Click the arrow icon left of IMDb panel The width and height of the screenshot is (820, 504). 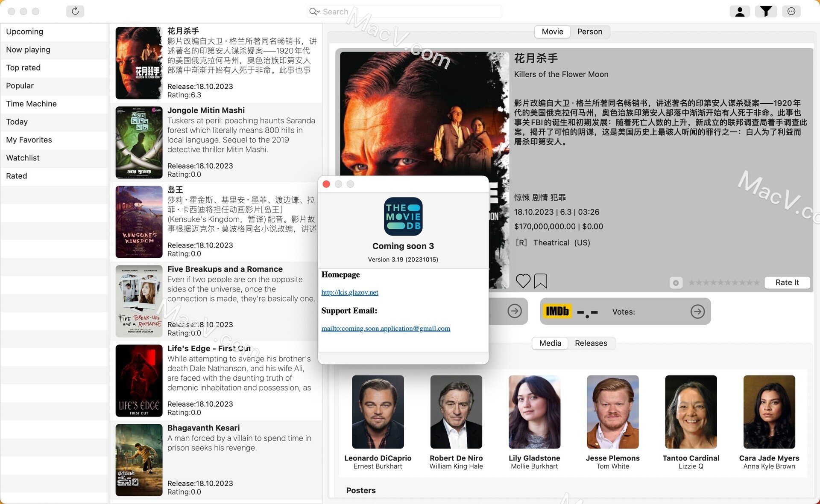(x=514, y=311)
